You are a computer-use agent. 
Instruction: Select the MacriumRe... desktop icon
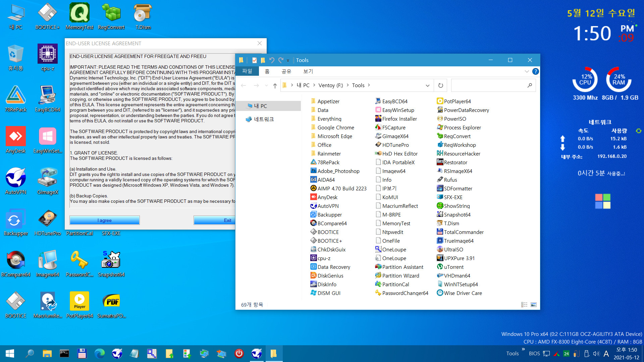(x=47, y=305)
